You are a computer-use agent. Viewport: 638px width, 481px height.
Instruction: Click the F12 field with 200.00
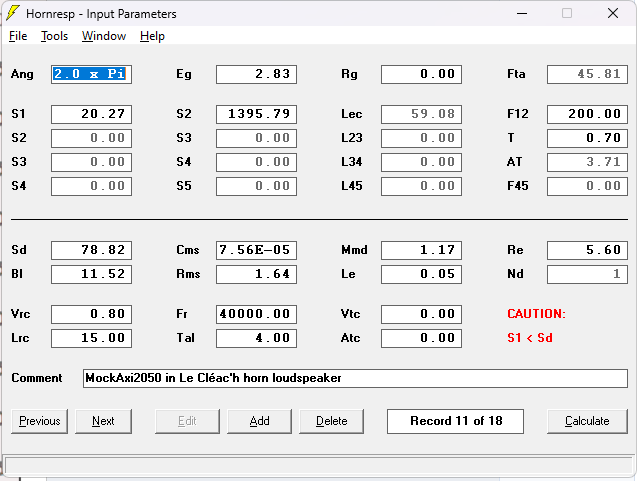pos(587,114)
